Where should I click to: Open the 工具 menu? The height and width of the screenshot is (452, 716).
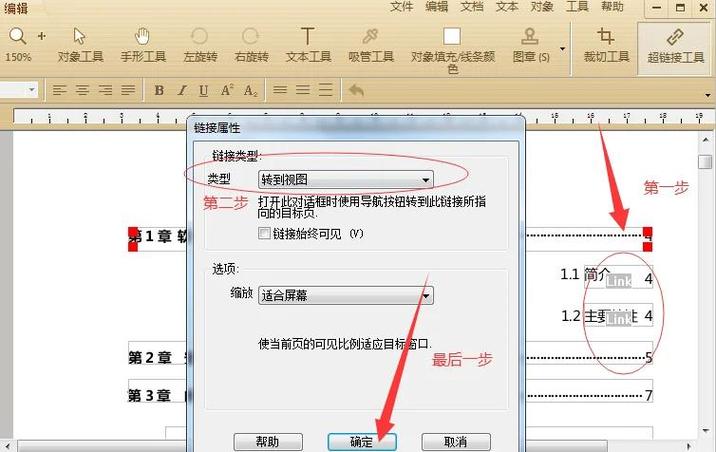click(577, 7)
